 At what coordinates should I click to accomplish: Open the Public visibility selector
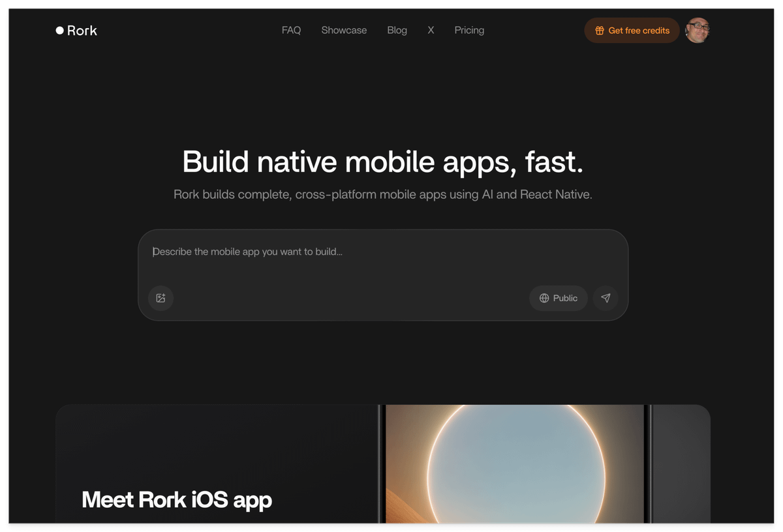(559, 298)
